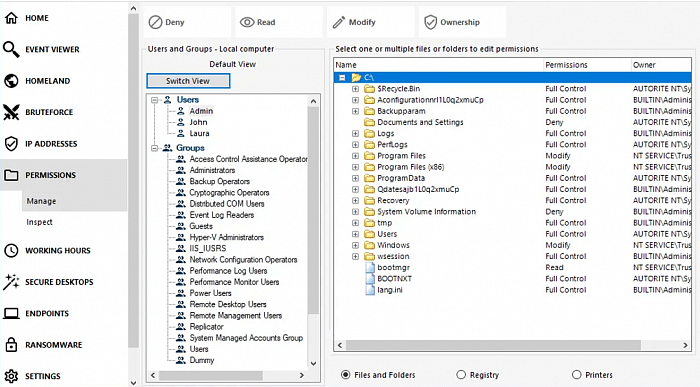Viewport: 700px width, 387px height.
Task: Expand the Backupparam folder
Action: [x=355, y=111]
